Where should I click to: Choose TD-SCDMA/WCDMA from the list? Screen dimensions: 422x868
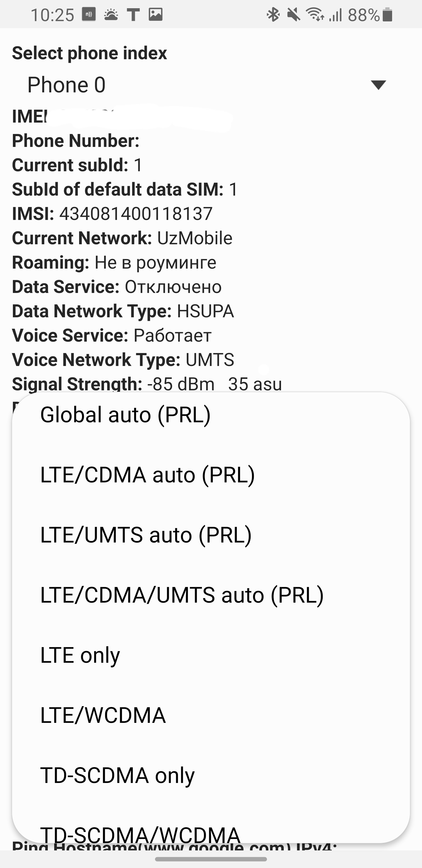point(140,833)
